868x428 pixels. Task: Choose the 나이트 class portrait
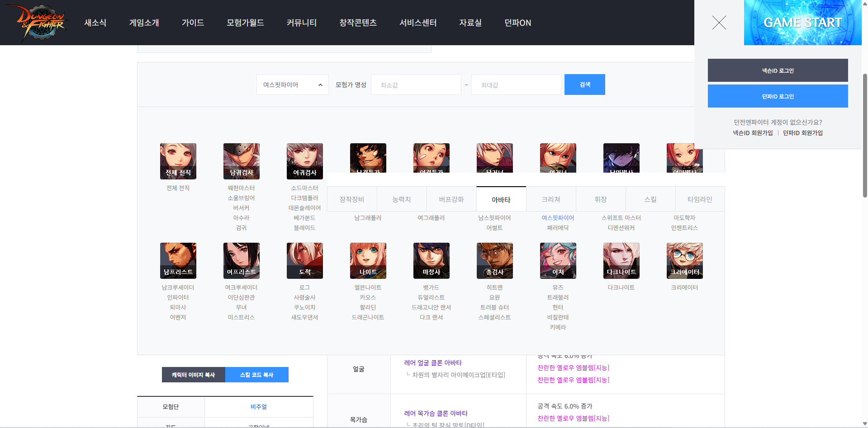pos(368,260)
